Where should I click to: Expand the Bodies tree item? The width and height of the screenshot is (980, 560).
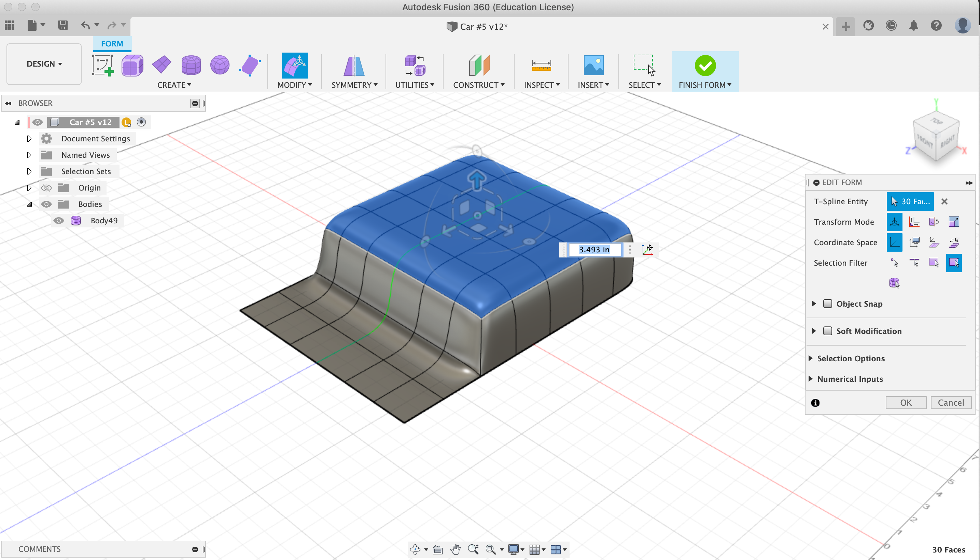[30, 204]
